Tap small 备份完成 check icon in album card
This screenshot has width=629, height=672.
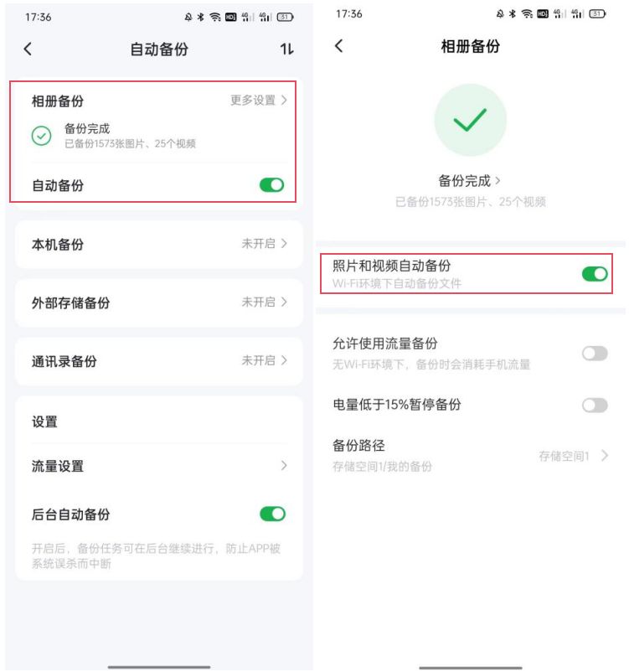(x=42, y=136)
